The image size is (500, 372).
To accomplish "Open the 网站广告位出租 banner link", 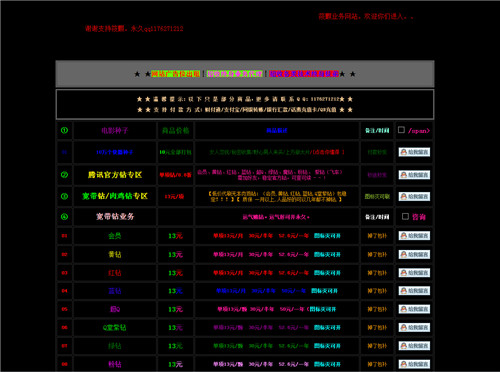I will tap(175, 74).
